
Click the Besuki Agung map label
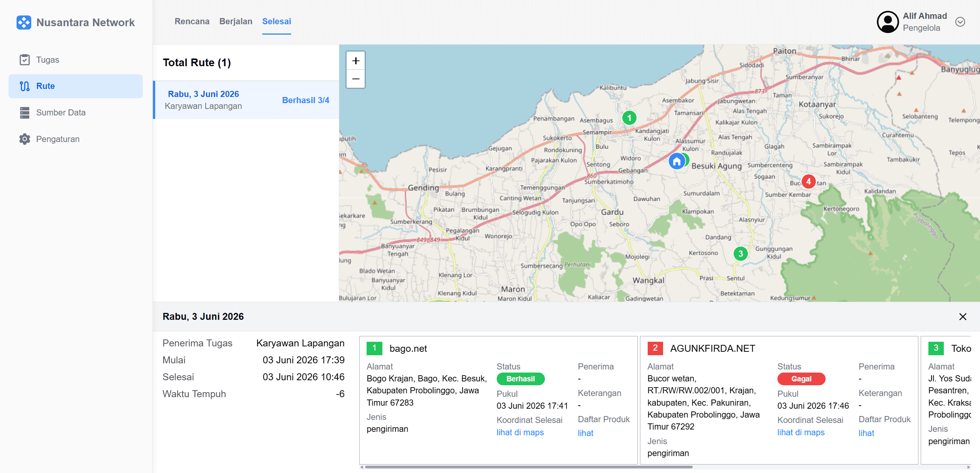(716, 166)
